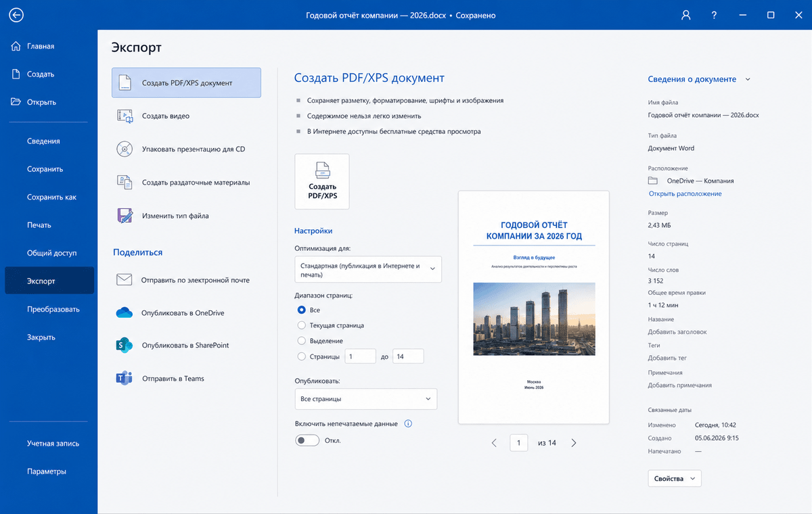Click Добавить примечания field
This screenshot has height=514, width=812.
(x=680, y=385)
